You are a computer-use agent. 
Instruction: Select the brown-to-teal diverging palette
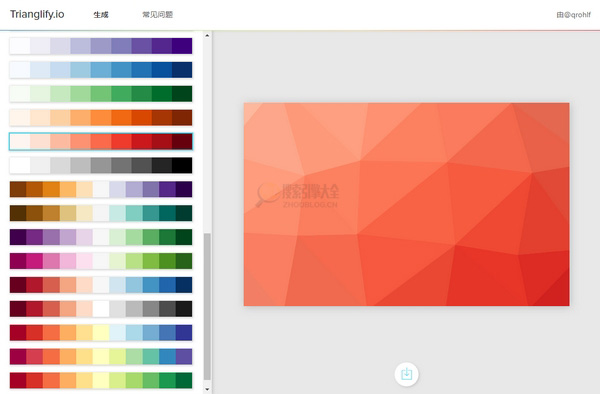click(x=101, y=213)
